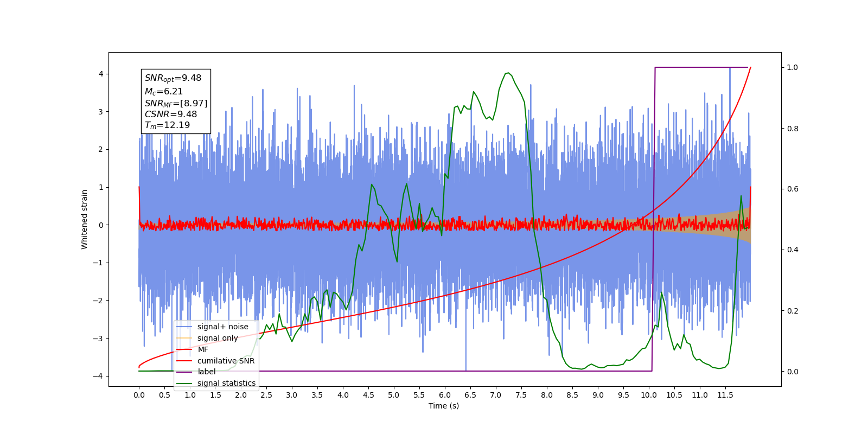Click the blue line swatch beside 'signal+ noise'

pos(184,327)
